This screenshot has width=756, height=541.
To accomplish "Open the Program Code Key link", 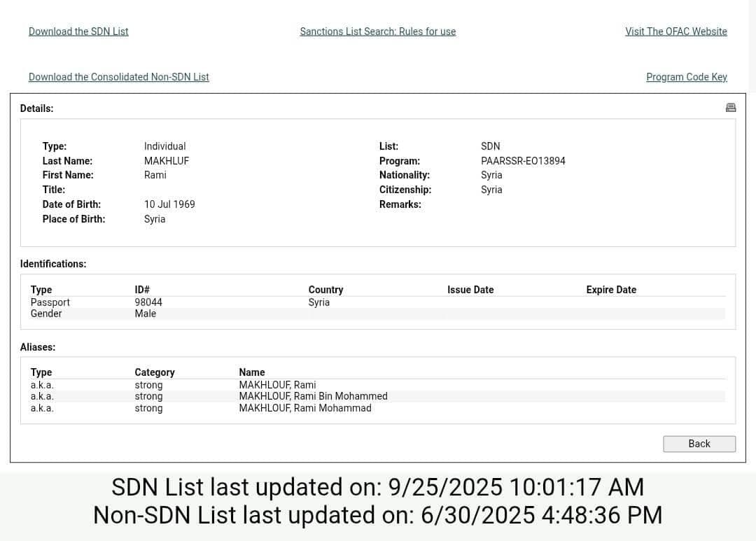I will point(686,77).
